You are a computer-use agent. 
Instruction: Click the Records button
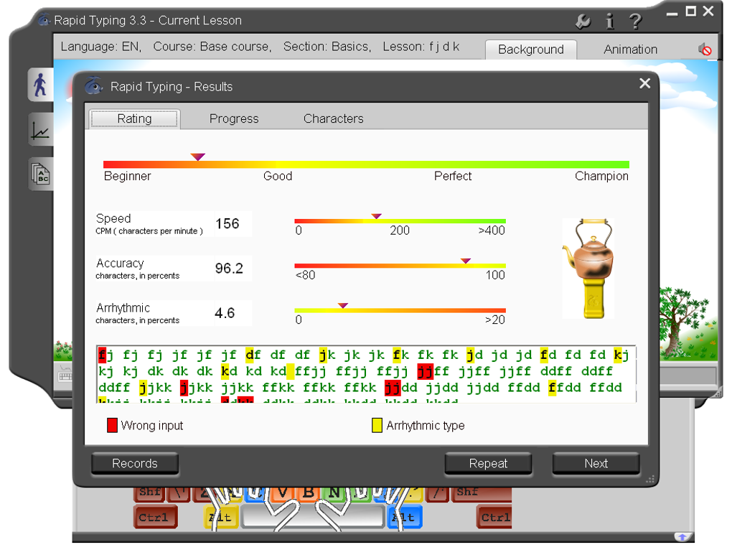click(x=135, y=463)
